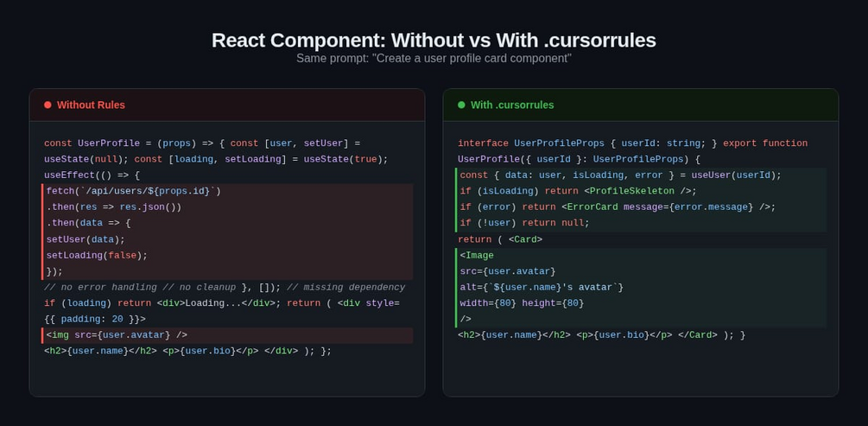Click the green dot beside With .cursorrules

462,105
